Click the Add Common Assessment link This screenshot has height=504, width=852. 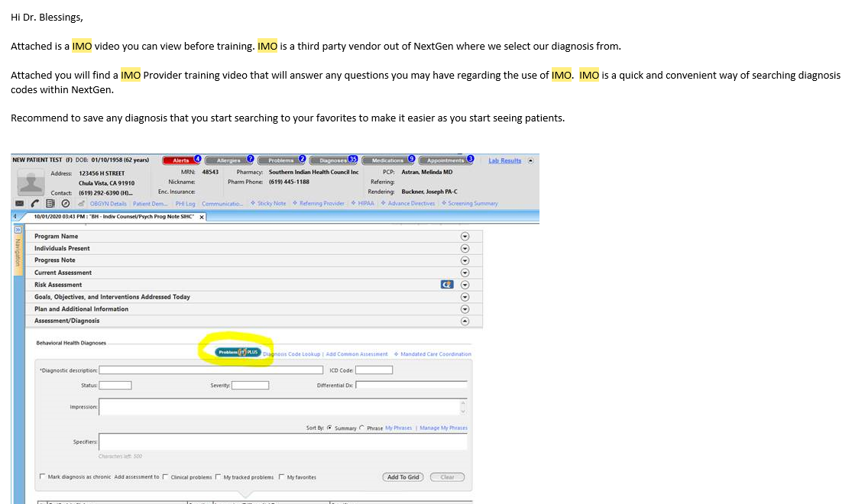(356, 354)
